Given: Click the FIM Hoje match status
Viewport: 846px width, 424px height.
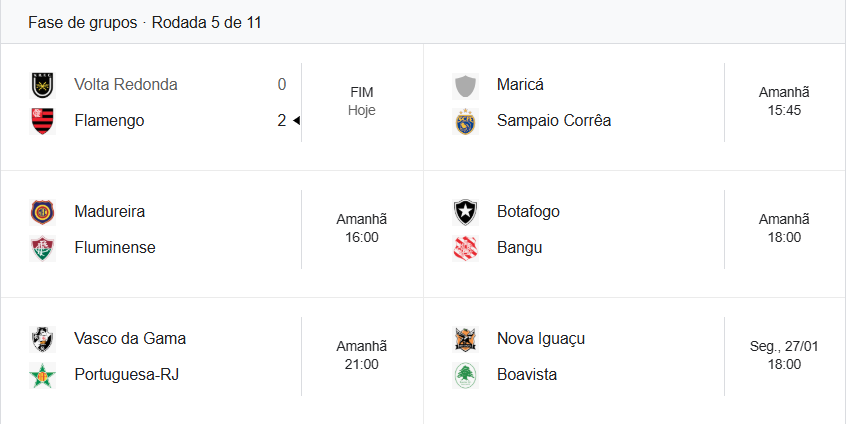Looking at the screenshot, I should [362, 102].
